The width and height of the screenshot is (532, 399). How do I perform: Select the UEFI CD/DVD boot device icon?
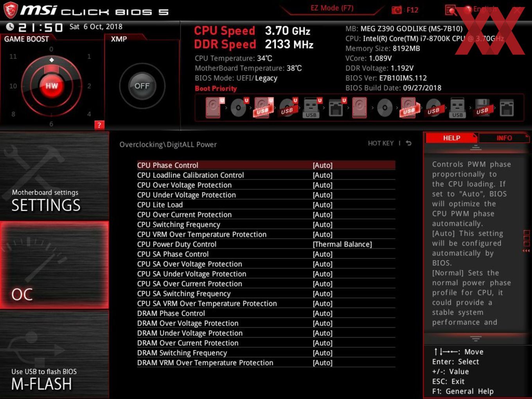click(239, 108)
